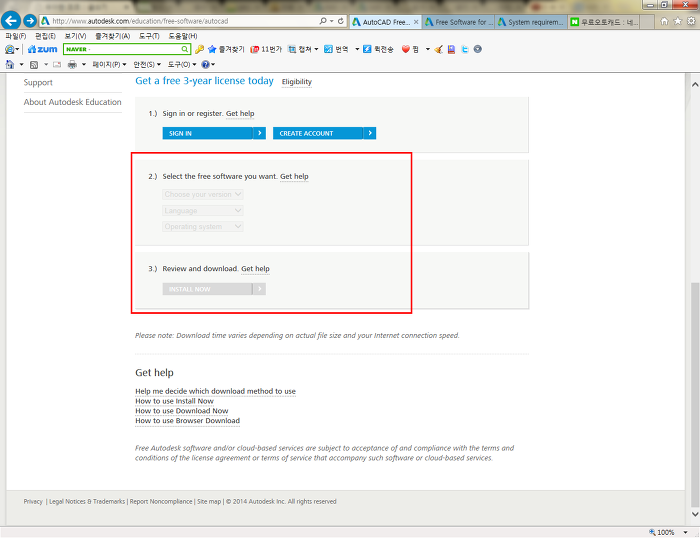
Task: Open the Operating system dropdown
Action: pos(203,226)
